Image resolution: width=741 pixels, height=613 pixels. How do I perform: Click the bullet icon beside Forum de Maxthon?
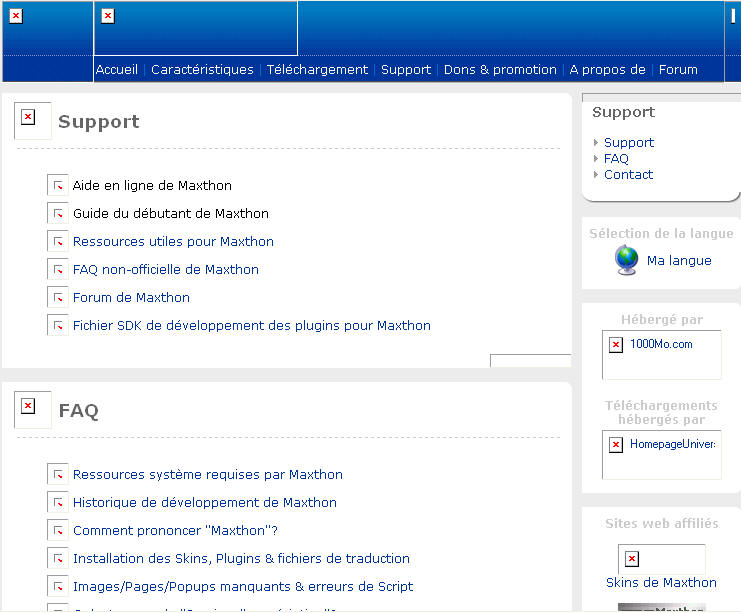[58, 297]
